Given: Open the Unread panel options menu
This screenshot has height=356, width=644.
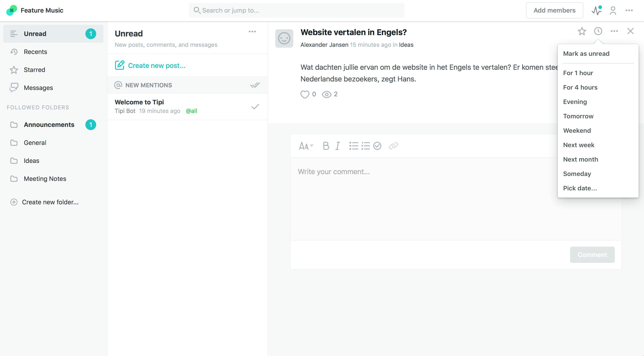Looking at the screenshot, I should tap(252, 31).
